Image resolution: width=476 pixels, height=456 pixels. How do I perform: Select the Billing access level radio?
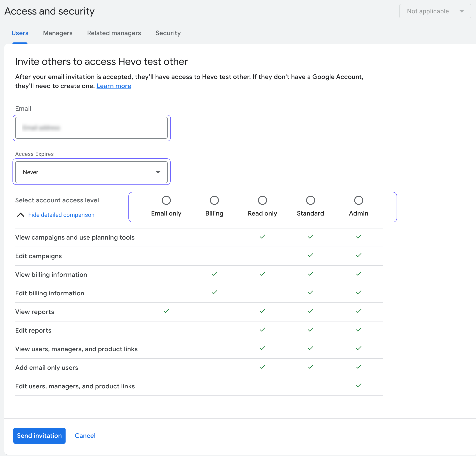pyautogui.click(x=214, y=200)
